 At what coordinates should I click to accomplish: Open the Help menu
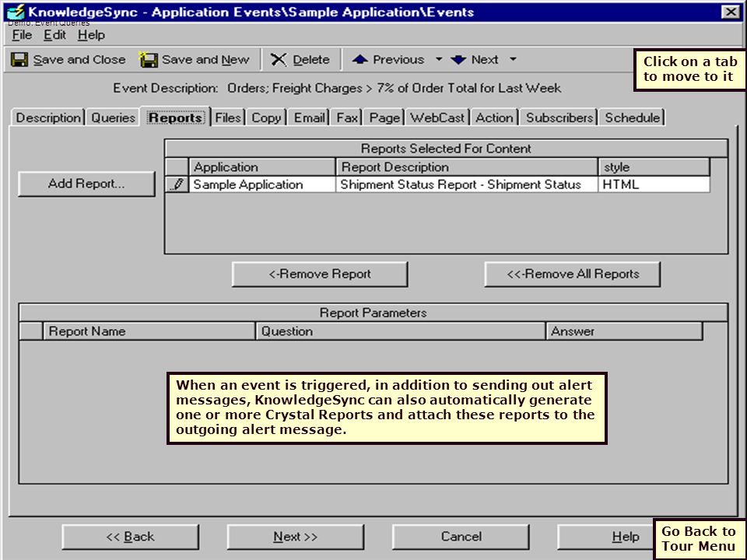pyautogui.click(x=92, y=35)
